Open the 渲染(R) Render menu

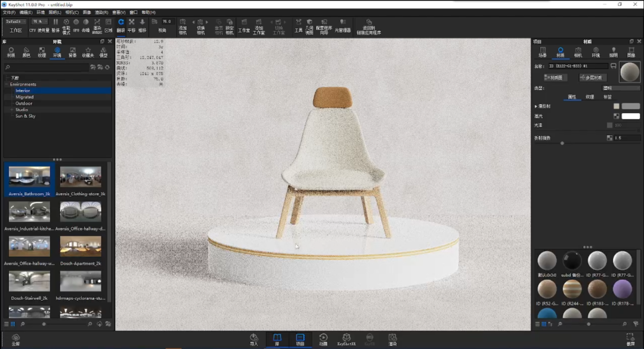(101, 13)
